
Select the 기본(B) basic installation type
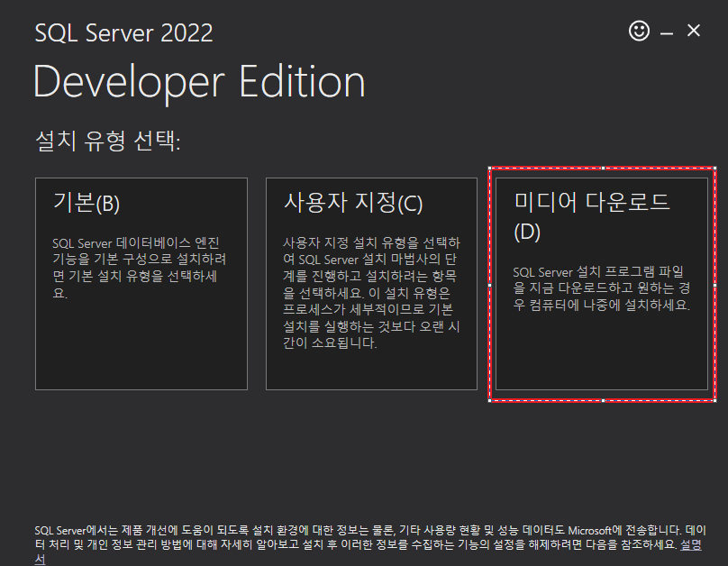(x=141, y=284)
